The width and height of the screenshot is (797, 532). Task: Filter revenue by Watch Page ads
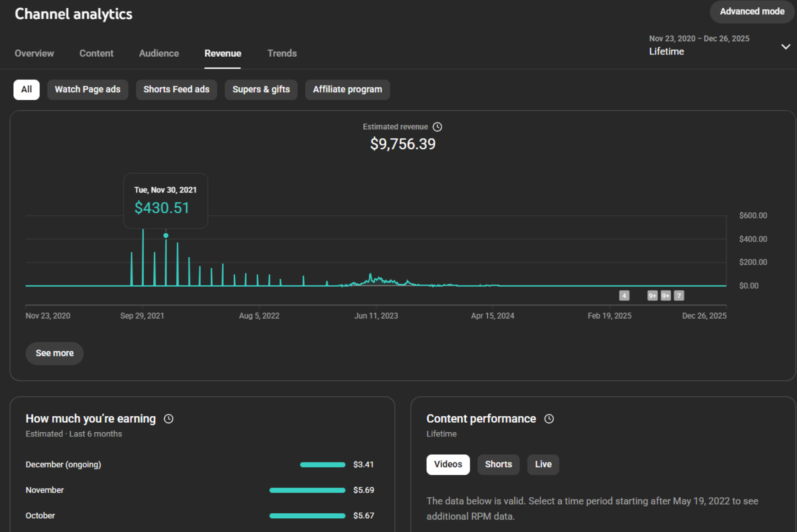pyautogui.click(x=87, y=90)
